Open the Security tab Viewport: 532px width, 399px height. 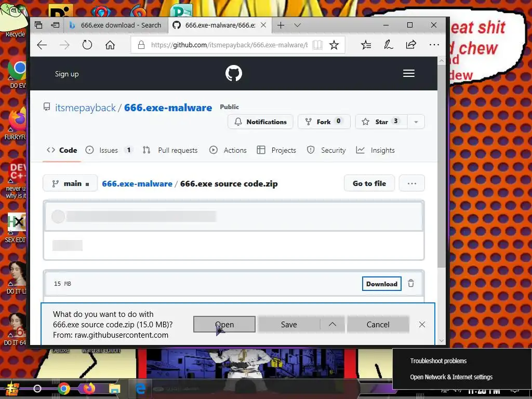(326, 150)
